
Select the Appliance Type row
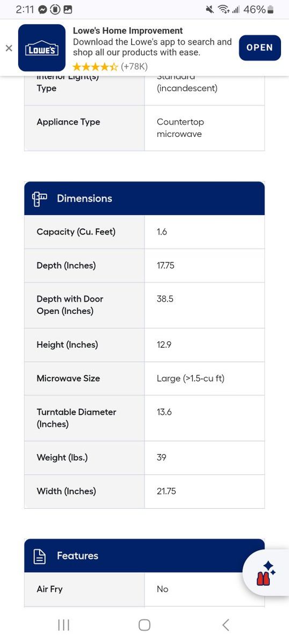tap(144, 128)
